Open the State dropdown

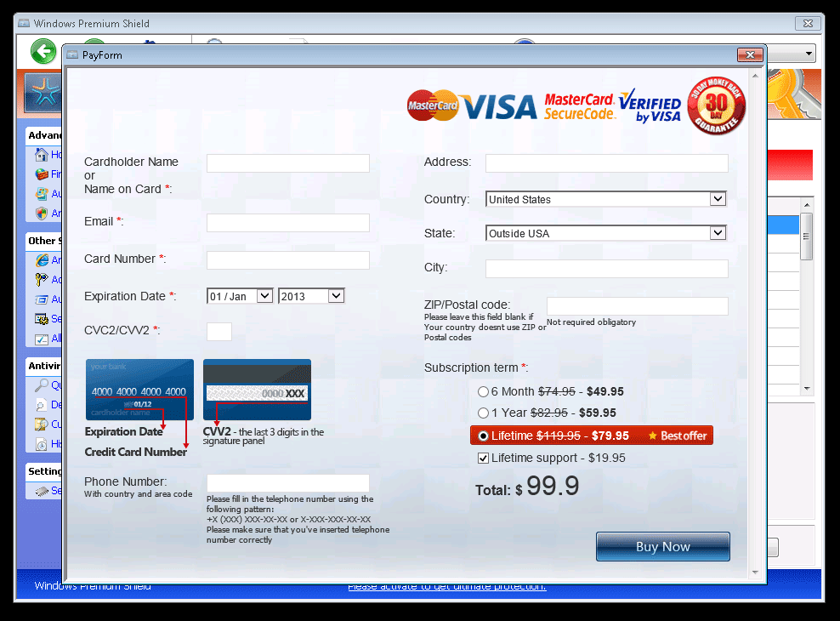(x=718, y=233)
